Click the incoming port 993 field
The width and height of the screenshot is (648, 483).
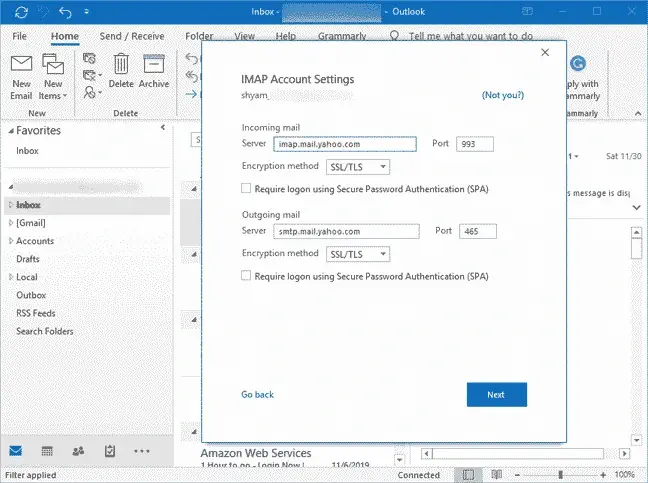(x=475, y=144)
